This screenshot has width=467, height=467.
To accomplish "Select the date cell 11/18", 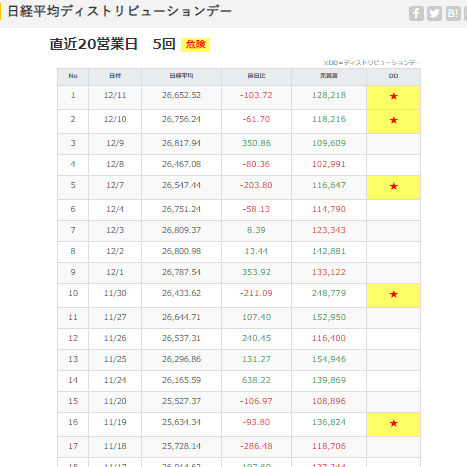I will click(x=115, y=446).
